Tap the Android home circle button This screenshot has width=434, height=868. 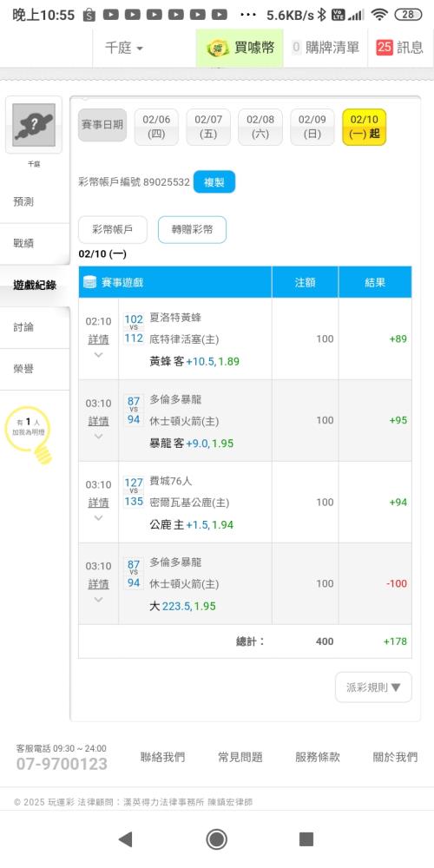pyautogui.click(x=216, y=839)
